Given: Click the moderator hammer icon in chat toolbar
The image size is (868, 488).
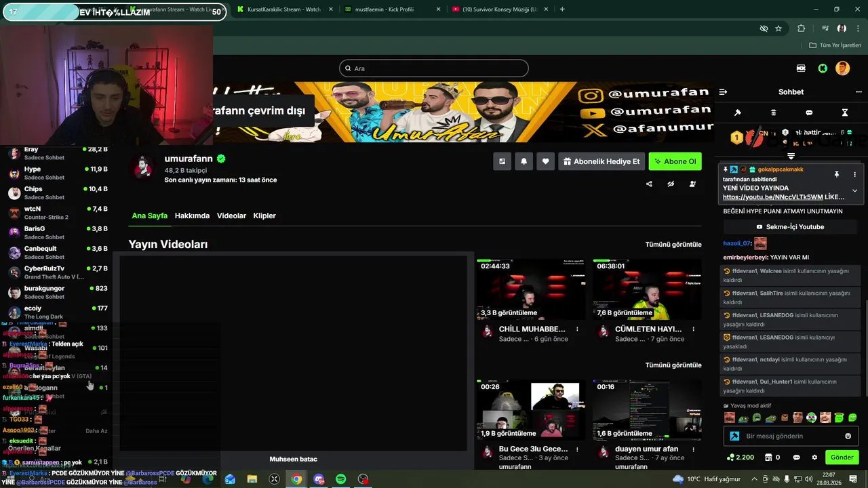Looking at the screenshot, I should (738, 113).
